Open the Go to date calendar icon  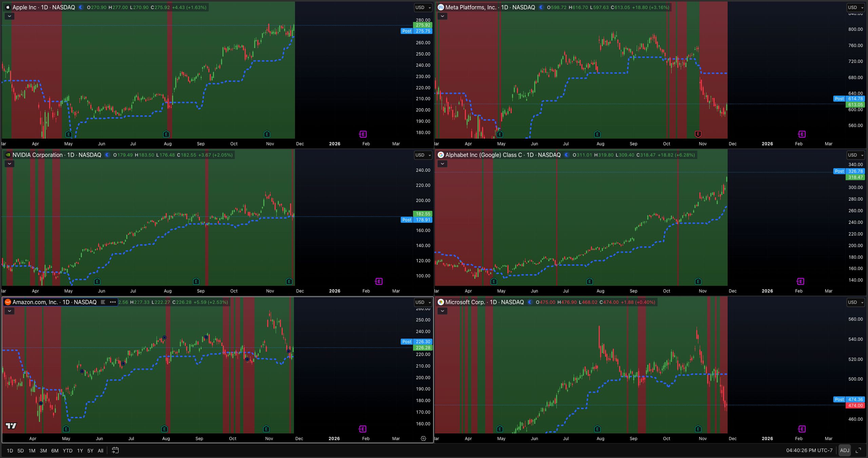click(115, 450)
